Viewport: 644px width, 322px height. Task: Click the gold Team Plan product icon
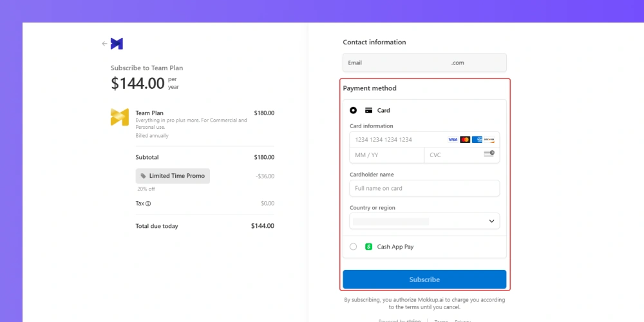pyautogui.click(x=120, y=117)
